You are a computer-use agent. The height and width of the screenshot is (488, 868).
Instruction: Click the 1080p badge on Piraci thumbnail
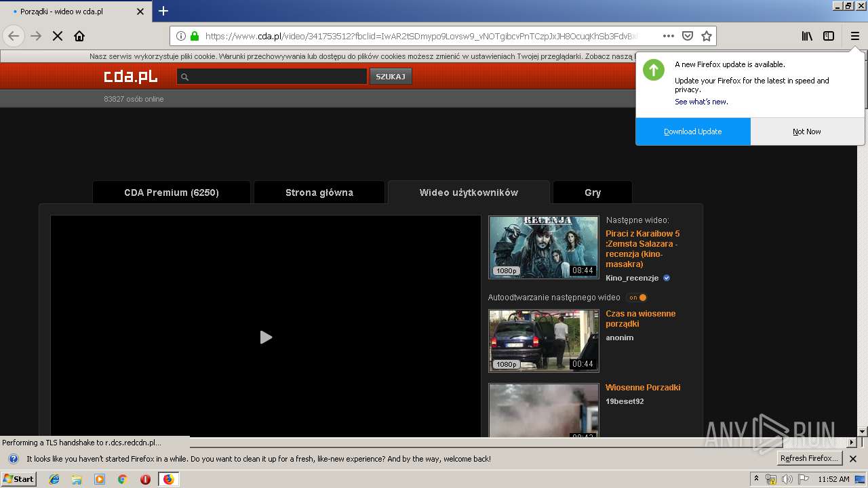506,270
